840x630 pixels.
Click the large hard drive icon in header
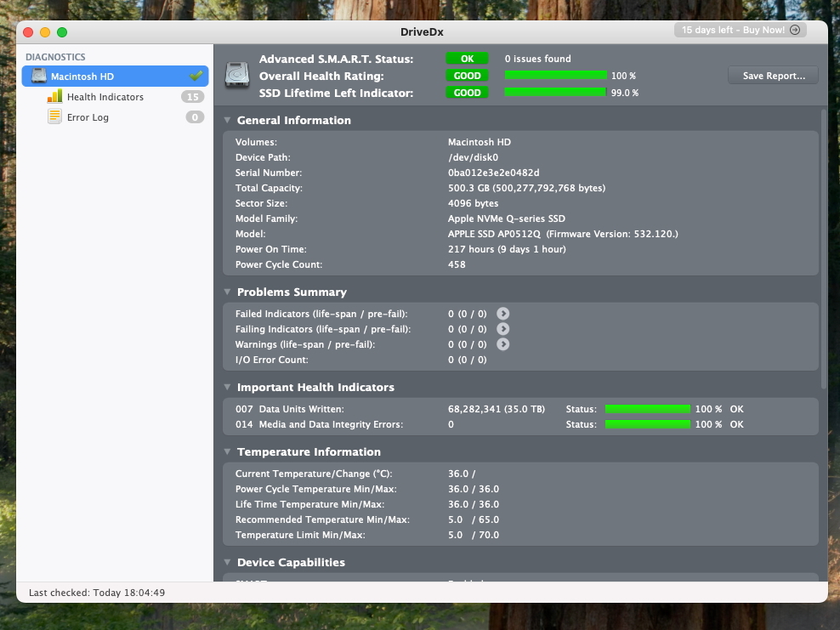(x=237, y=75)
